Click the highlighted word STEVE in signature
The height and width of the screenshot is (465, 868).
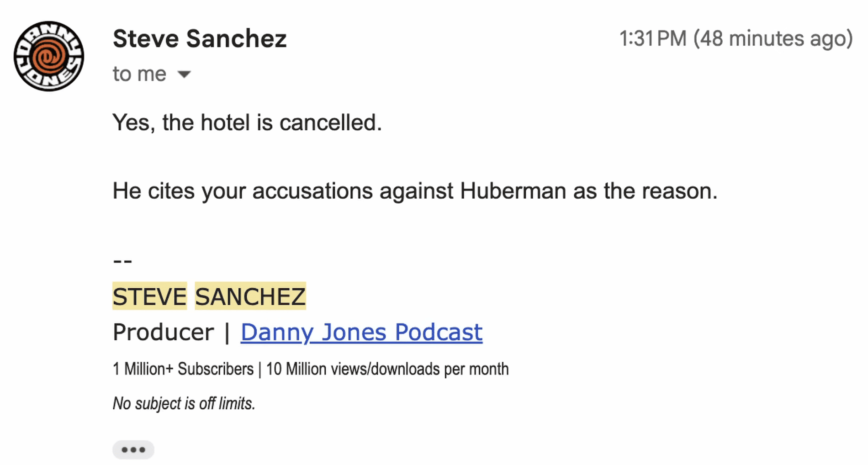click(x=149, y=296)
